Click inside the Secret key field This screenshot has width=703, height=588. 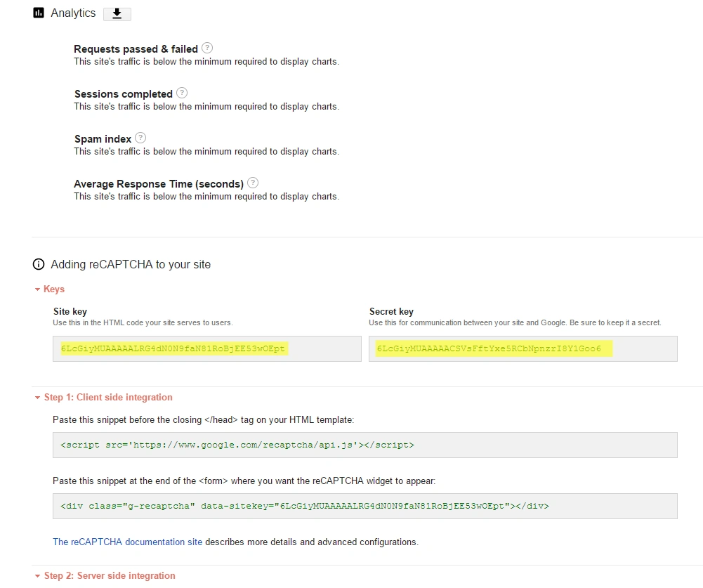coord(523,349)
